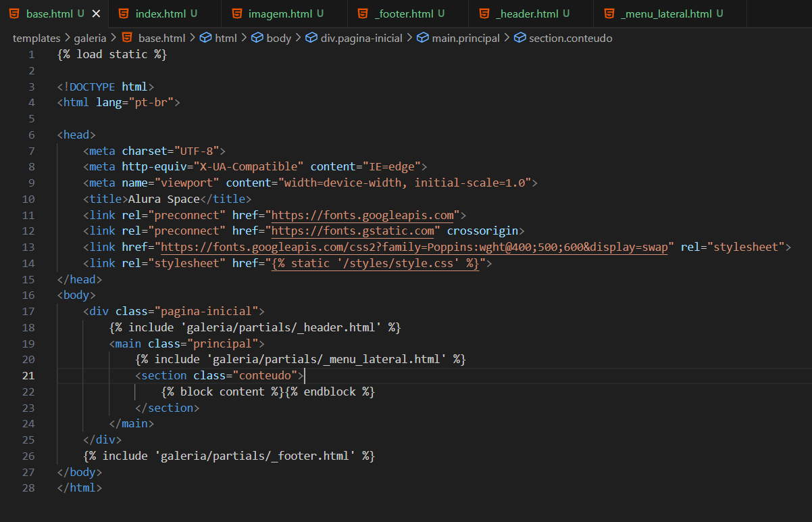812x522 pixels.
Task: Click the _footer.html include line
Action: [x=229, y=456]
